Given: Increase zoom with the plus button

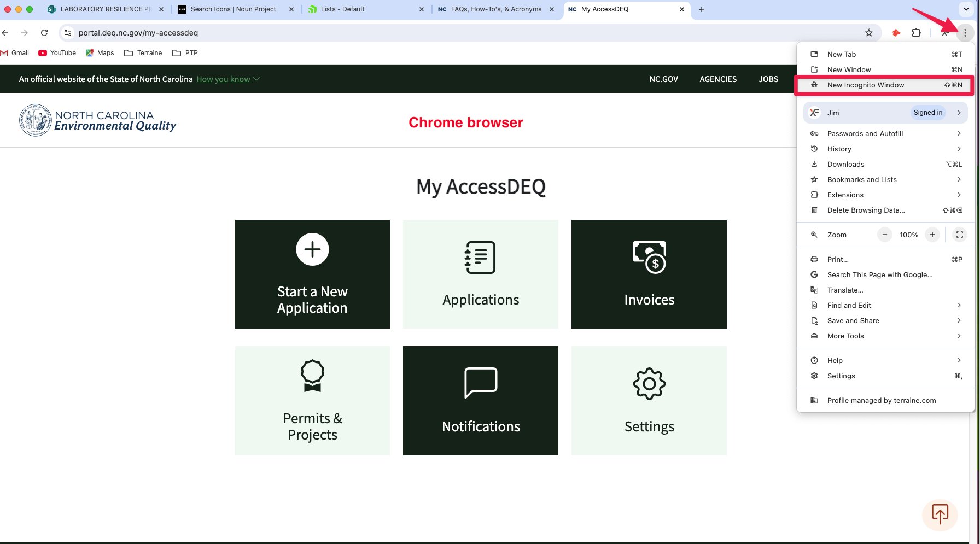Looking at the screenshot, I should point(932,235).
